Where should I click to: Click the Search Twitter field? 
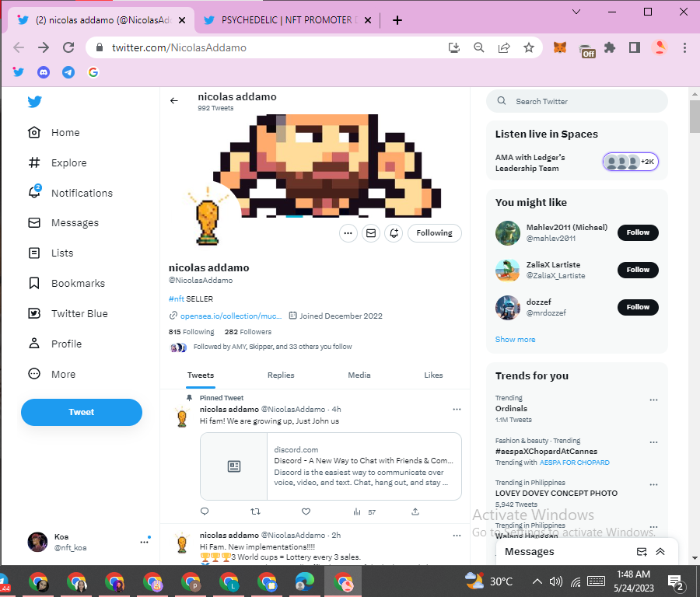[x=577, y=101]
